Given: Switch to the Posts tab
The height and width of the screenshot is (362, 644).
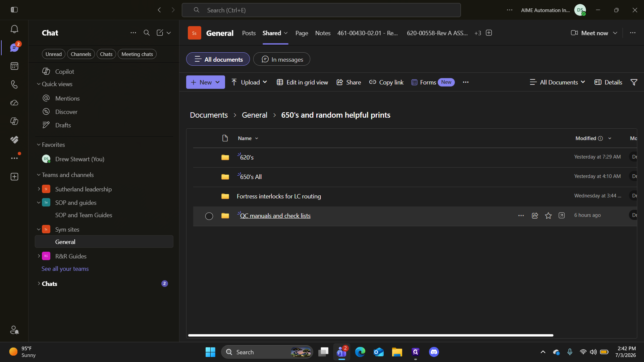Looking at the screenshot, I should (249, 33).
